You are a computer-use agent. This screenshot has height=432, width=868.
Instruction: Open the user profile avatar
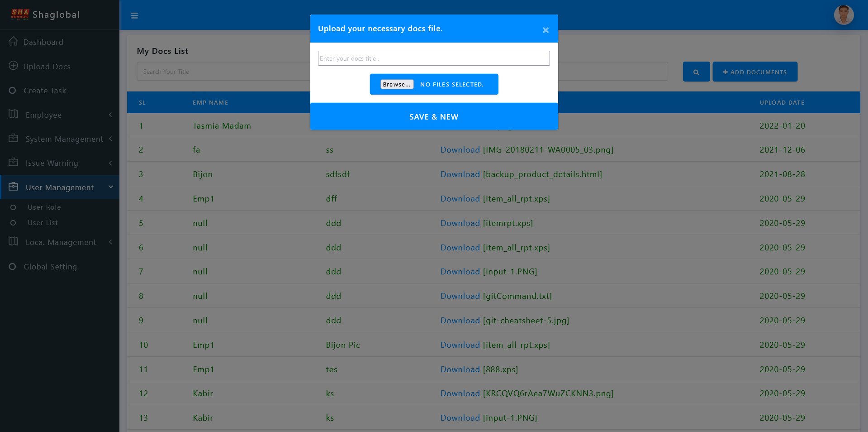click(844, 15)
